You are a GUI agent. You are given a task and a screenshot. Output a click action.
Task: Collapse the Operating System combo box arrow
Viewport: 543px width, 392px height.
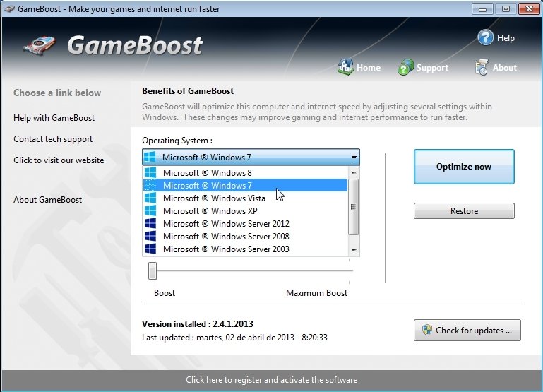point(354,158)
